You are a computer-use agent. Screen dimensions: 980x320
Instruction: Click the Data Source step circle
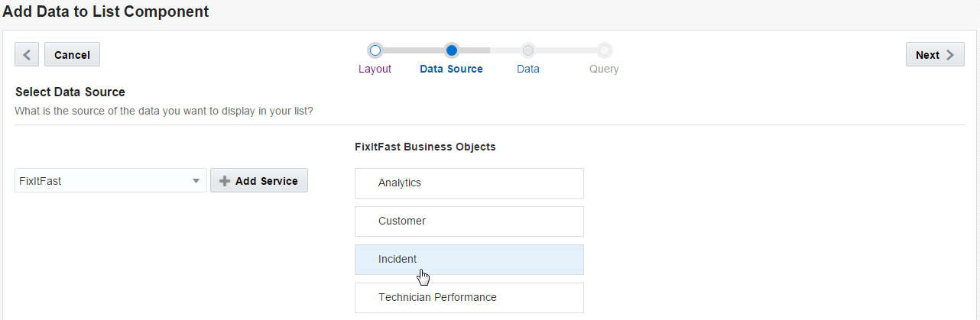tap(451, 51)
